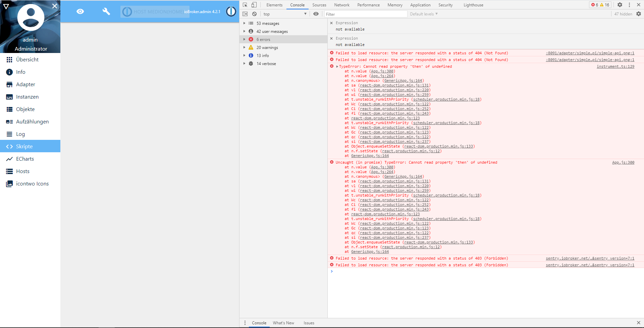Switch to Issues drawer tab
Screen dimensions: 644x328
tap(309, 323)
